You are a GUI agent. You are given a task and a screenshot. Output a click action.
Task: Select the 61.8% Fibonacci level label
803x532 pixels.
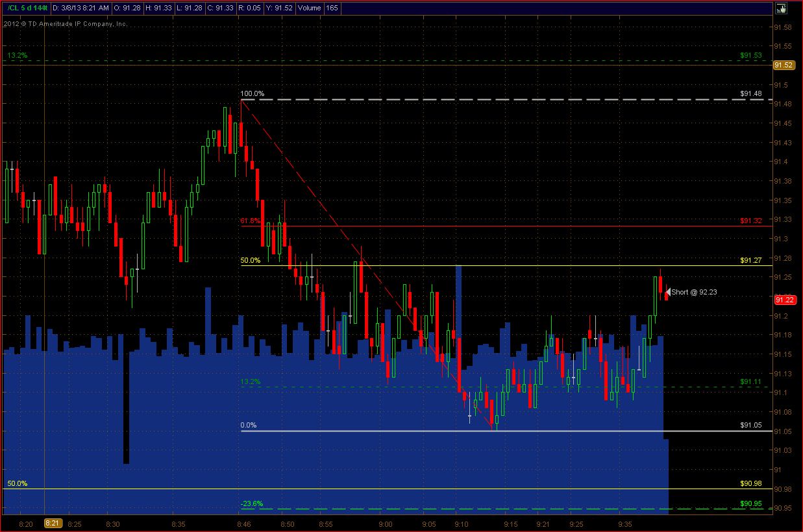250,221
